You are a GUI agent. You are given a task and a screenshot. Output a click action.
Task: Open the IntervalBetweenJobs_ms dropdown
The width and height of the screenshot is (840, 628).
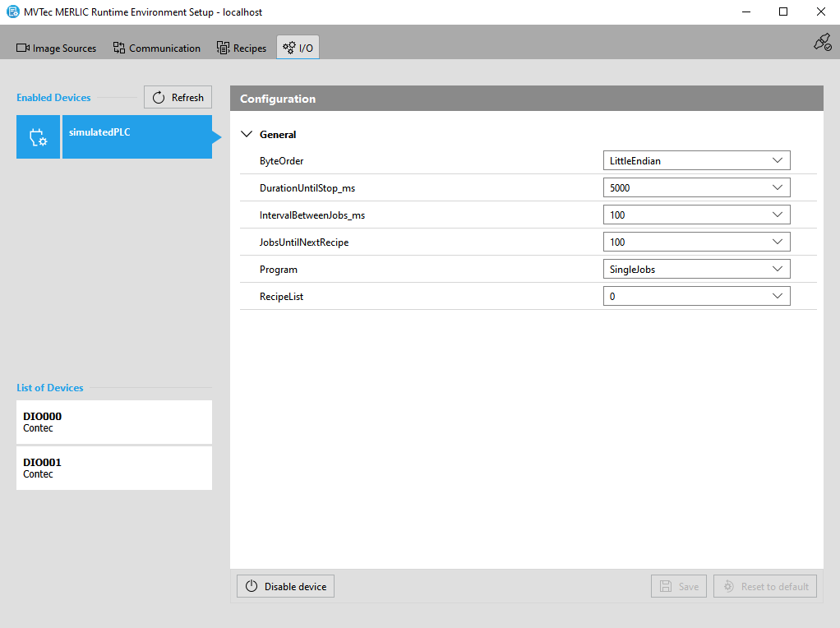pos(696,215)
